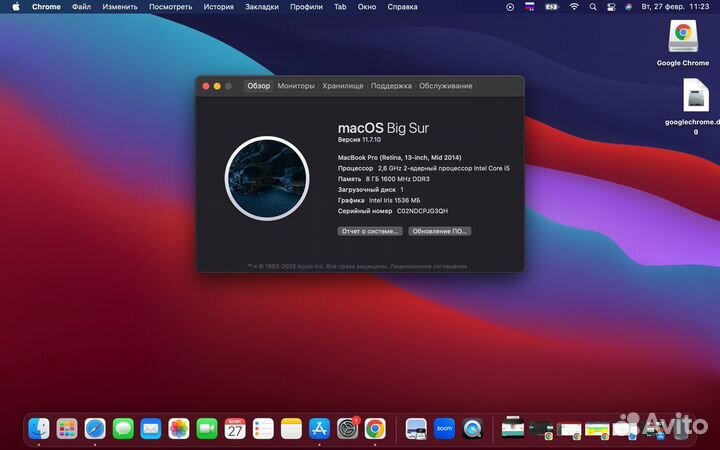Launch FaceTime from the Dock
Image resolution: width=720 pixels, height=450 pixels.
[x=207, y=429]
